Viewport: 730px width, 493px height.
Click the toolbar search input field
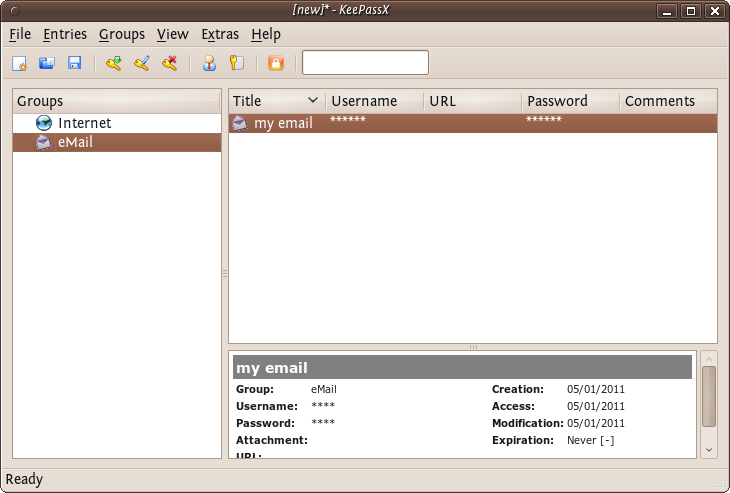click(365, 63)
